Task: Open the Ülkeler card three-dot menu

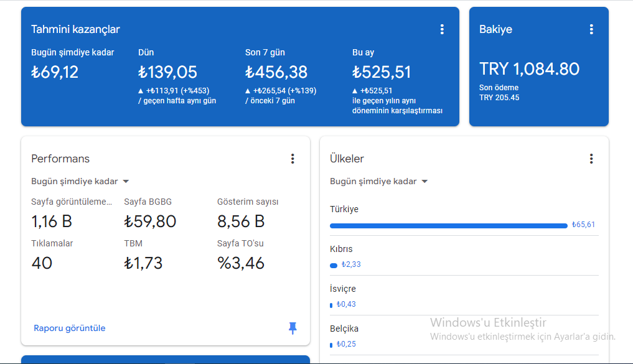Action: pos(591,159)
